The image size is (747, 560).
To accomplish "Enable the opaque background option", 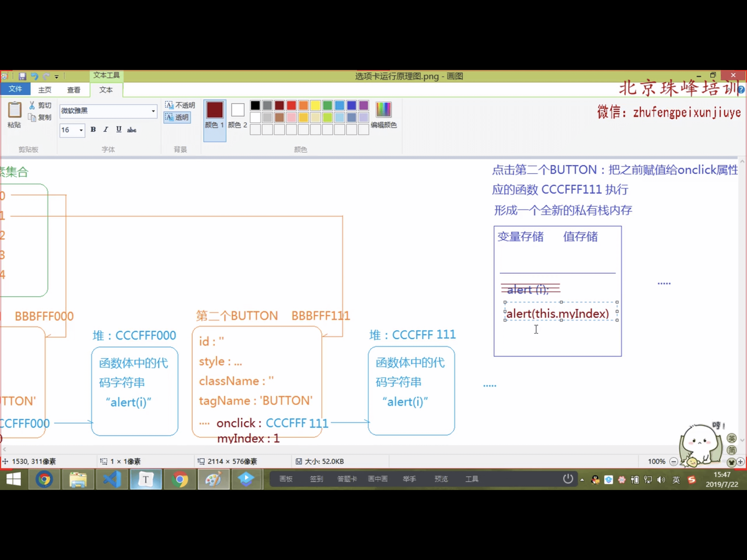I will pyautogui.click(x=180, y=105).
